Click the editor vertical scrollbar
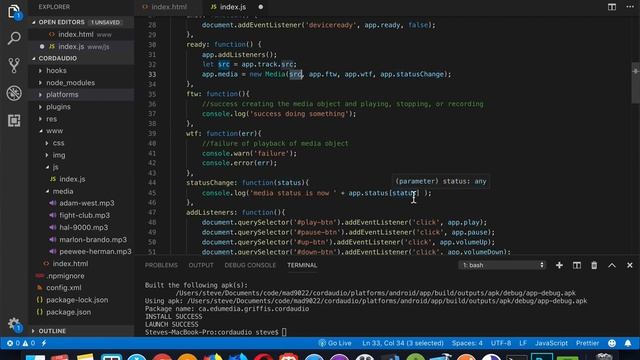 (x=636, y=84)
